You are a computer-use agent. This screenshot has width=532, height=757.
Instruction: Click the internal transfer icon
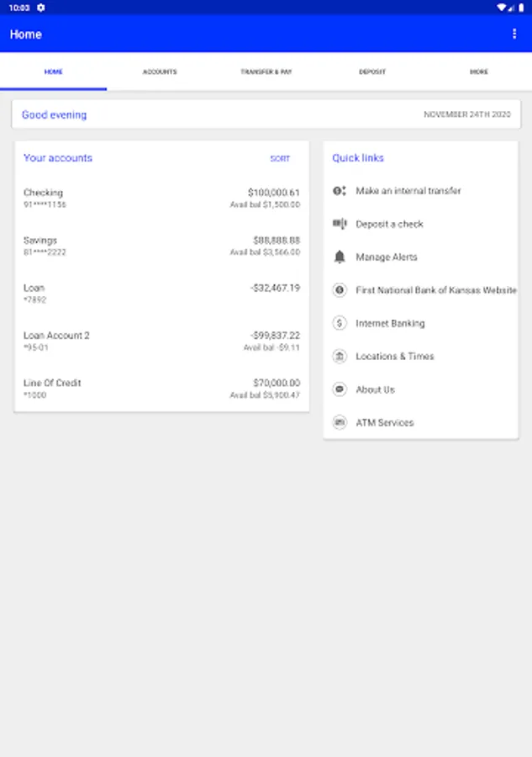(340, 191)
